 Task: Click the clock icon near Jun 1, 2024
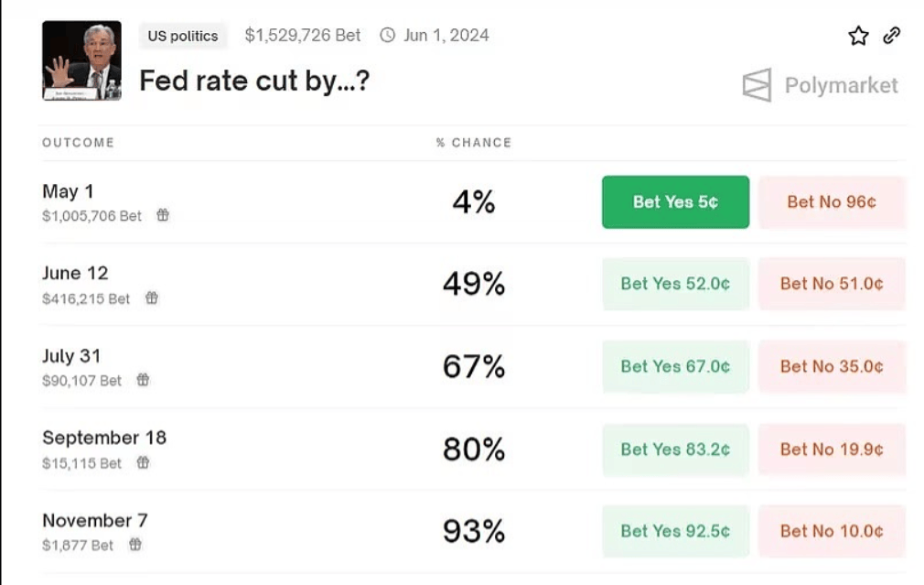(x=388, y=36)
